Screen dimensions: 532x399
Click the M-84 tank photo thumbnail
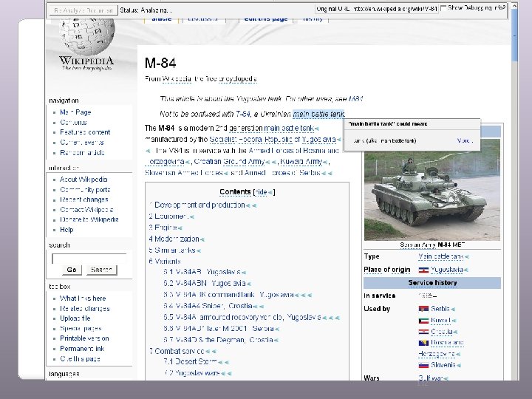point(432,190)
